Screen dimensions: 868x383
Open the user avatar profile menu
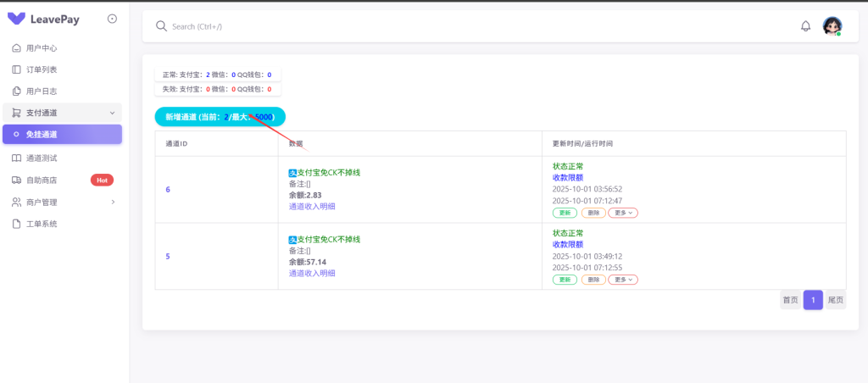832,26
